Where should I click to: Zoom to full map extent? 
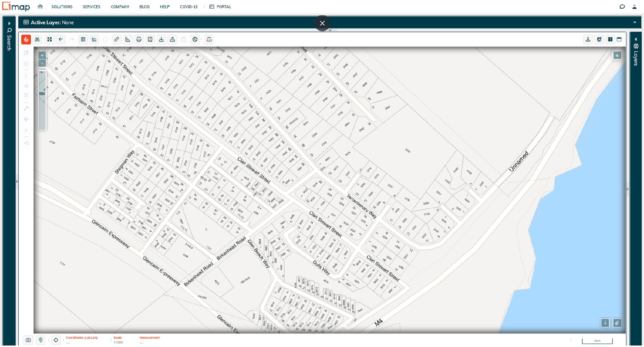point(49,39)
